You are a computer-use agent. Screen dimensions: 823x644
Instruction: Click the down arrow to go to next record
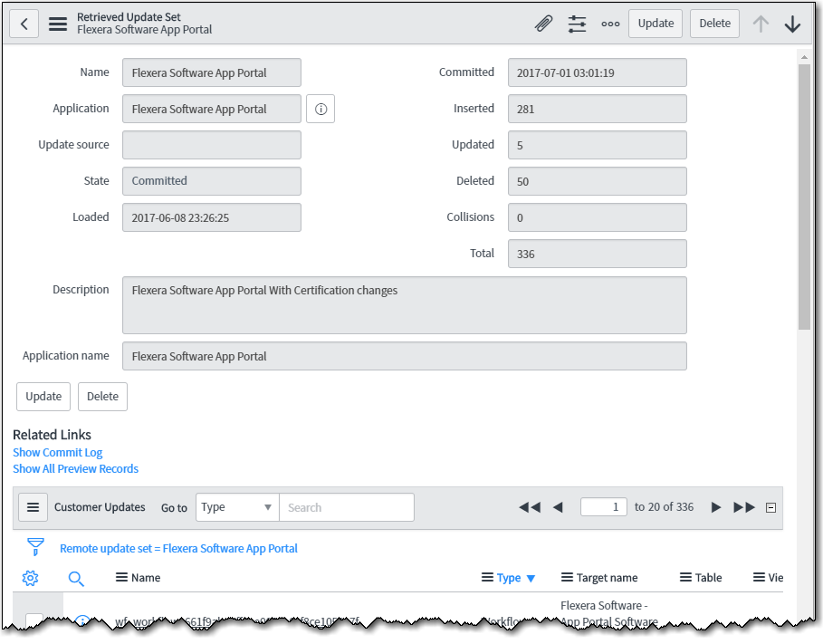[x=793, y=24]
